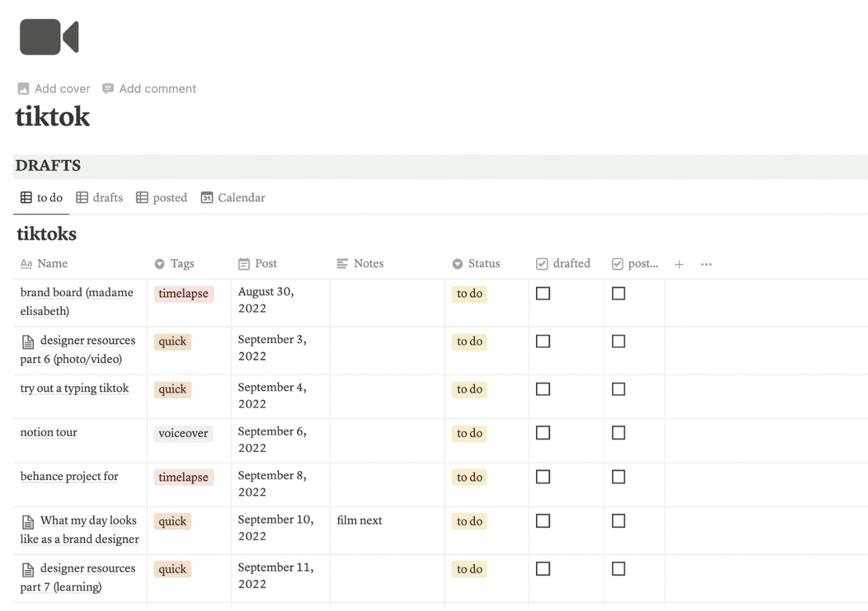Switch to the drafts view tab
Screen dimensions: 868x611
coord(99,197)
